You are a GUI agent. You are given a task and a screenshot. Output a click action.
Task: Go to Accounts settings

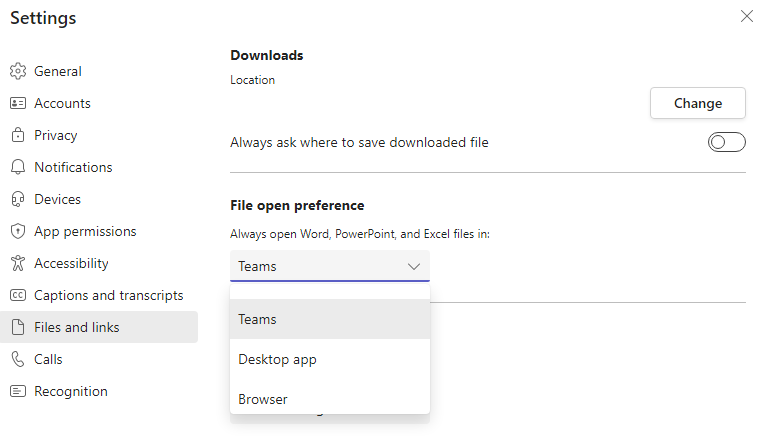[99, 103]
